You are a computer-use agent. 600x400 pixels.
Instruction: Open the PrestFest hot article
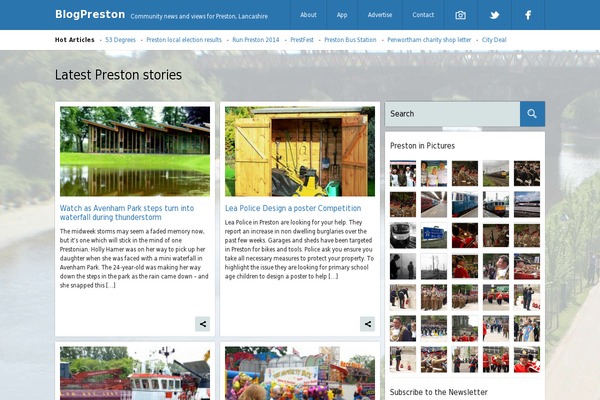coord(302,40)
